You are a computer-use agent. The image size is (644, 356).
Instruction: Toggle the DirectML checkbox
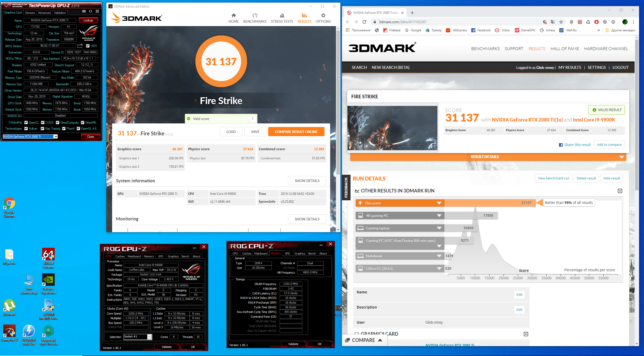click(x=82, y=122)
